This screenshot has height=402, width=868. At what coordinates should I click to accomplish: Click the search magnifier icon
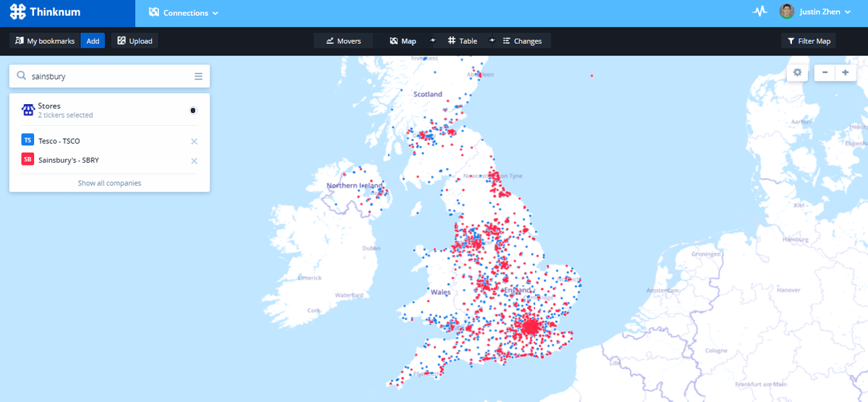(21, 76)
